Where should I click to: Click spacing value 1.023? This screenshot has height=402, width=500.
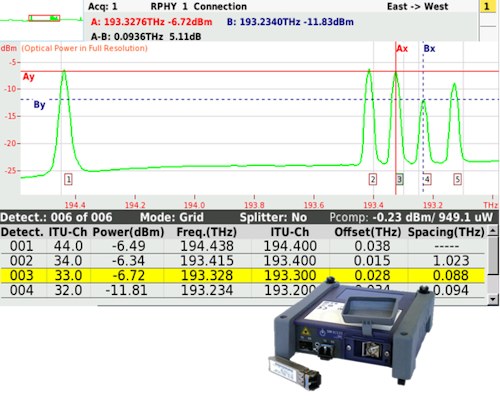point(451,261)
